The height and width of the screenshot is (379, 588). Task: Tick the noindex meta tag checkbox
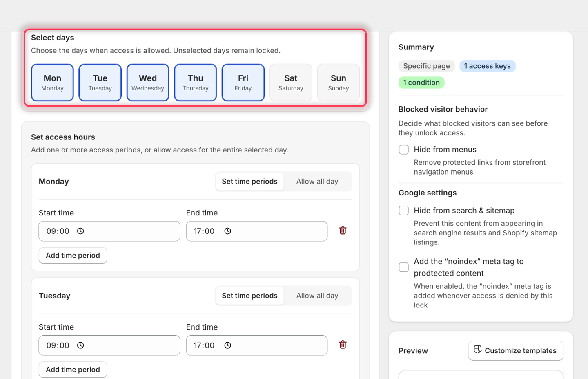point(404,267)
